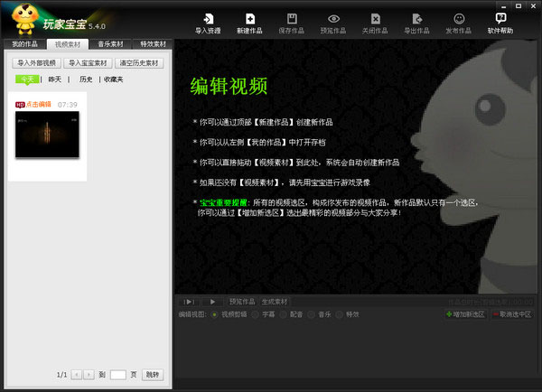Select the 视频剪辑 radio button
The image size is (542, 392).
pyautogui.click(x=214, y=314)
